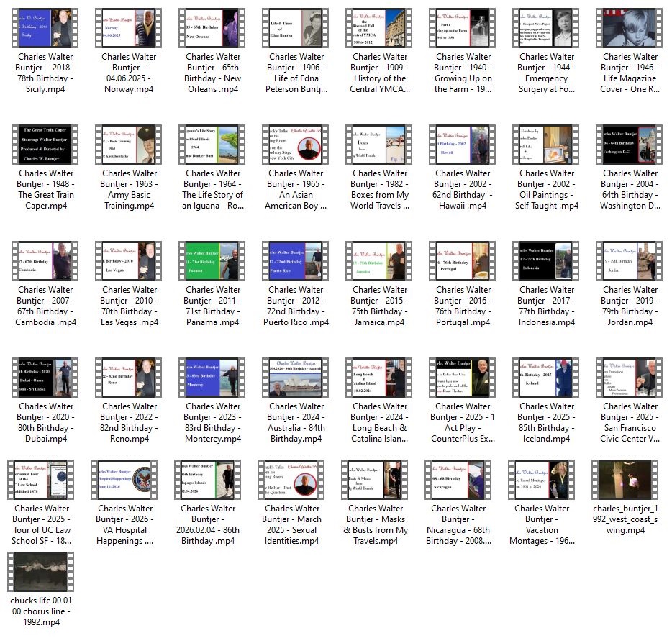Click the 2019 79th Birthday Jordan video

[x=630, y=261]
